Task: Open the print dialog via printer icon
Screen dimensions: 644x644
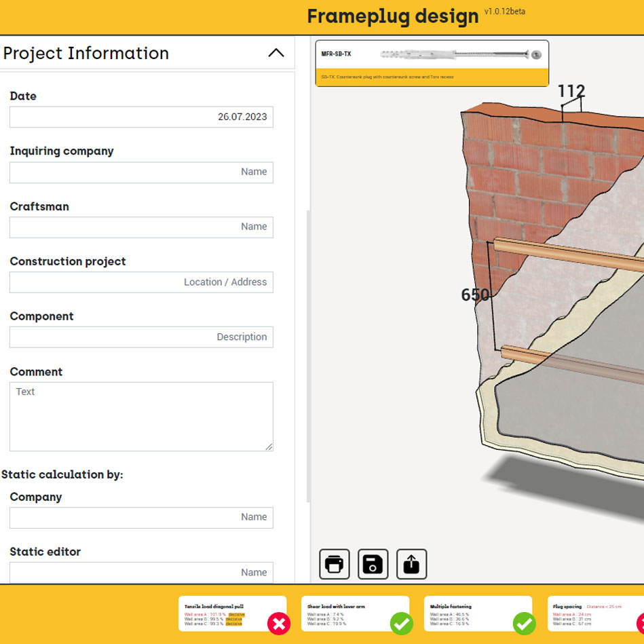Action: point(334,564)
